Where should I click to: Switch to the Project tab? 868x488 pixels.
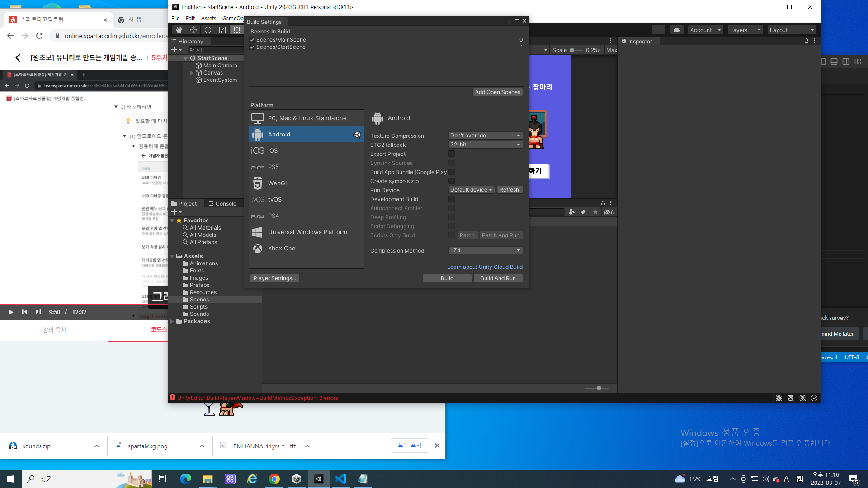click(184, 203)
